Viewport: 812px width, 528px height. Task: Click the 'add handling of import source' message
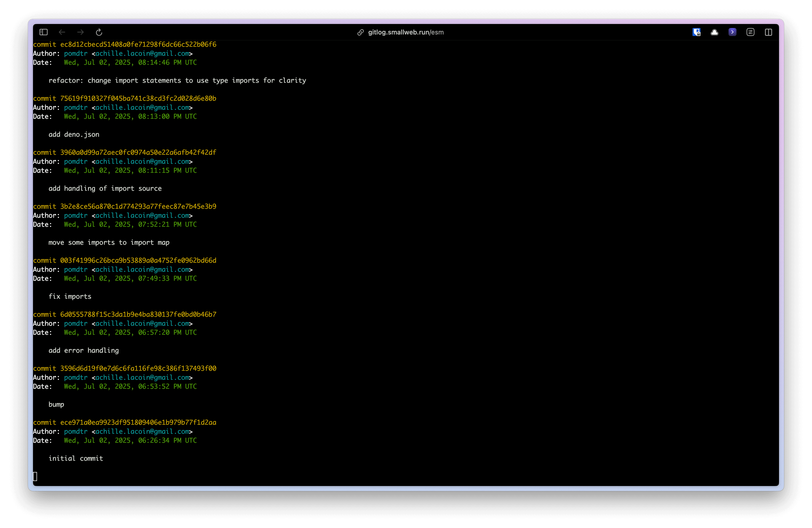(x=105, y=188)
